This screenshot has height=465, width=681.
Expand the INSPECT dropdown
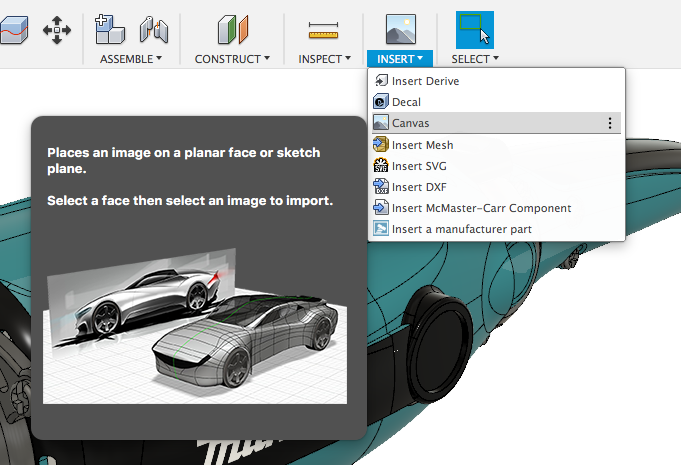tap(325, 59)
